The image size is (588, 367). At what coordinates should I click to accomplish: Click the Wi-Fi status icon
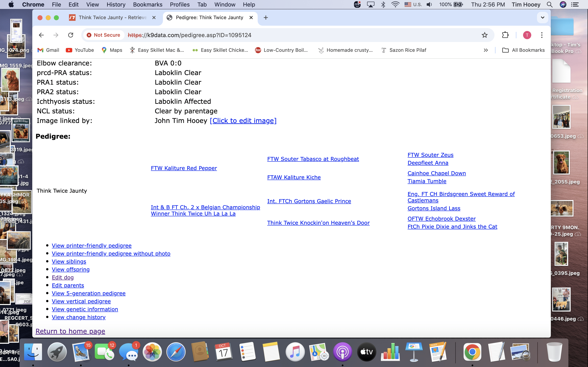click(395, 5)
